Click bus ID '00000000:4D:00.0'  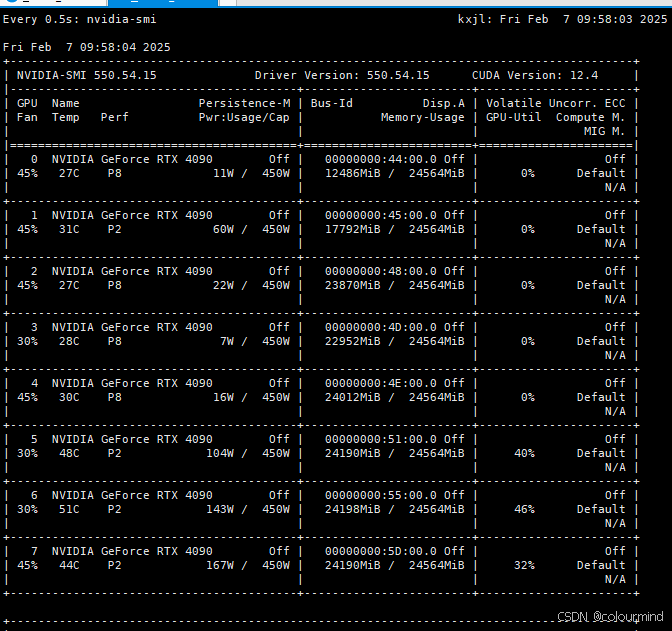click(x=381, y=328)
